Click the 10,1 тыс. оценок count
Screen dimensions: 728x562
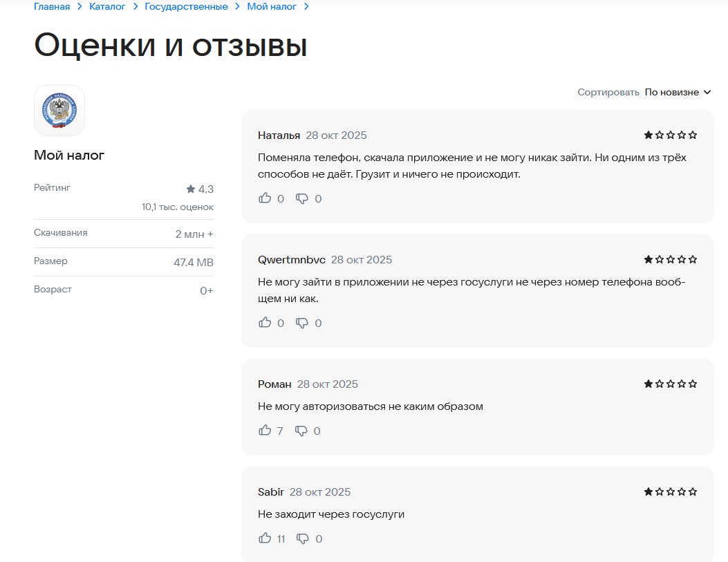[x=178, y=207]
